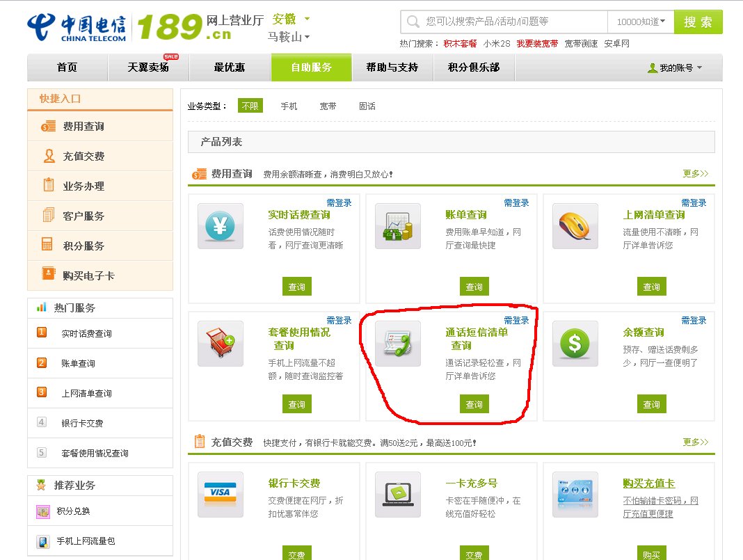Click the circled 通话短信清单 icon
Screen dimensions: 743x560
point(397,345)
